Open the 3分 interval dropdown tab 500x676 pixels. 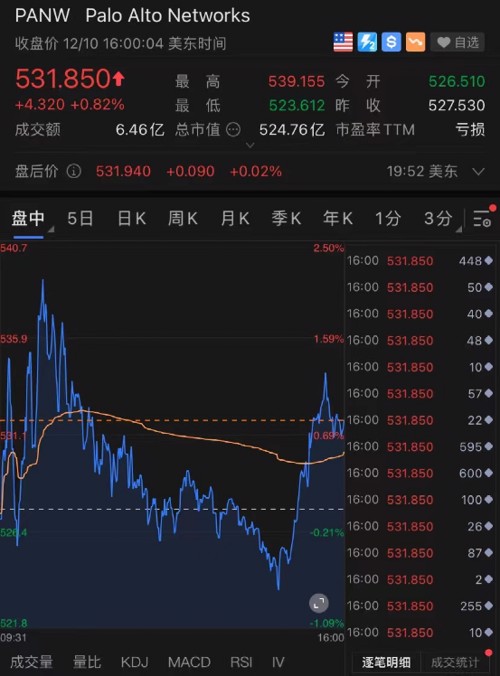(439, 219)
